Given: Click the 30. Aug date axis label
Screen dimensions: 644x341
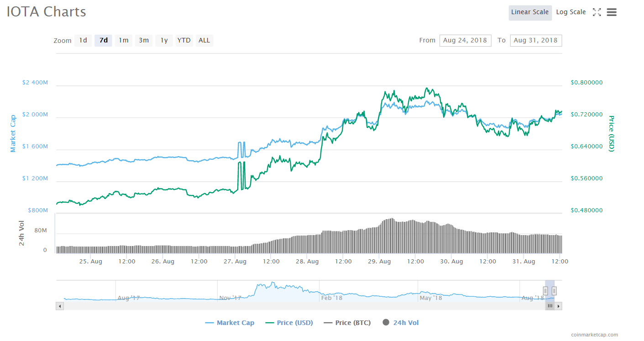Looking at the screenshot, I should (451, 262).
